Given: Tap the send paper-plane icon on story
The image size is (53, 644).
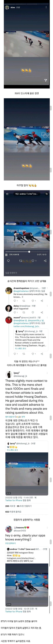Looking at the screenshot, I should [x=45, y=80].
